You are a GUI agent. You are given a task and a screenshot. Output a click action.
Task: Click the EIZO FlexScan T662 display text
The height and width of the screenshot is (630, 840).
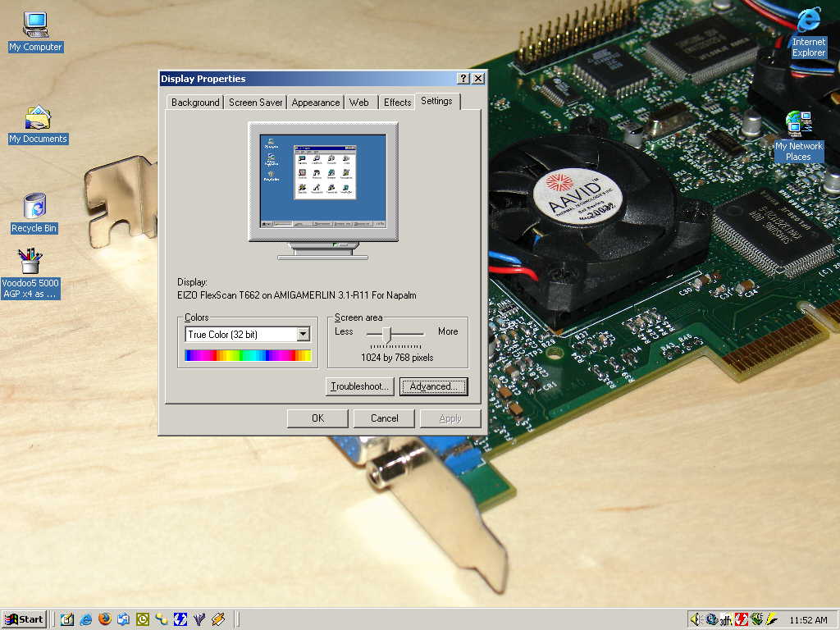click(296, 295)
